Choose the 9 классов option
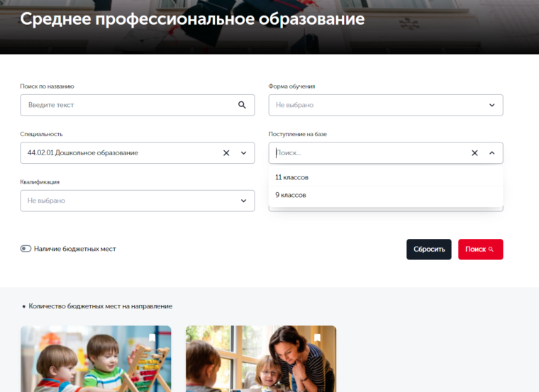 click(x=291, y=195)
